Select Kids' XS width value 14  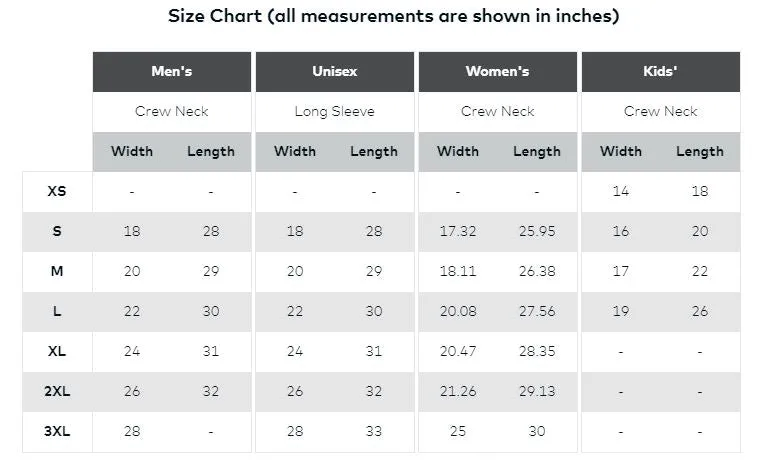pyautogui.click(x=621, y=191)
